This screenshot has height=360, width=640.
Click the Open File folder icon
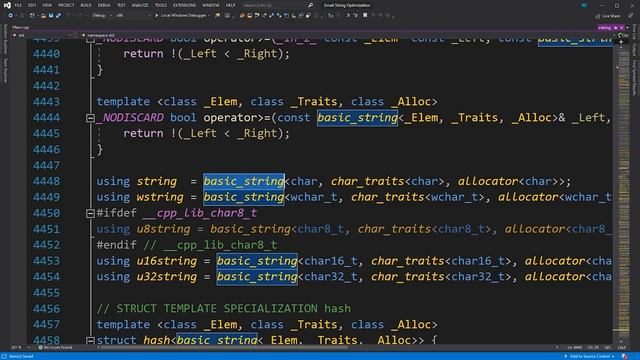pos(43,16)
